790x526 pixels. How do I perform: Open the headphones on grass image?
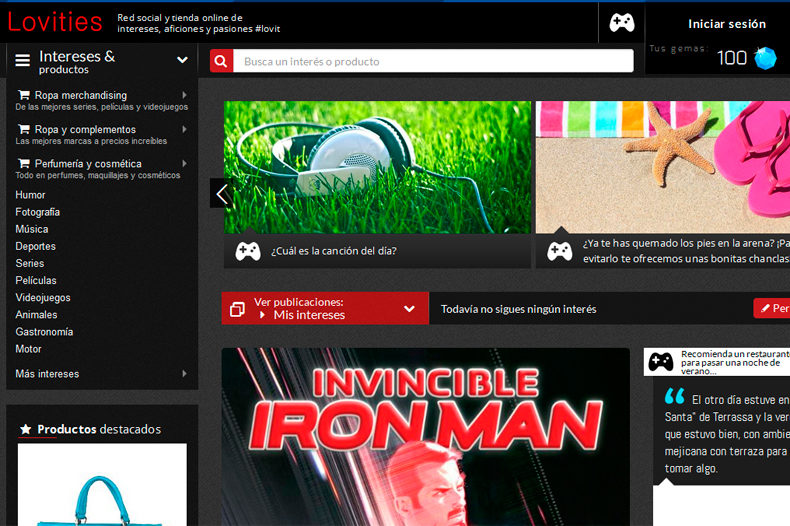tap(377, 167)
